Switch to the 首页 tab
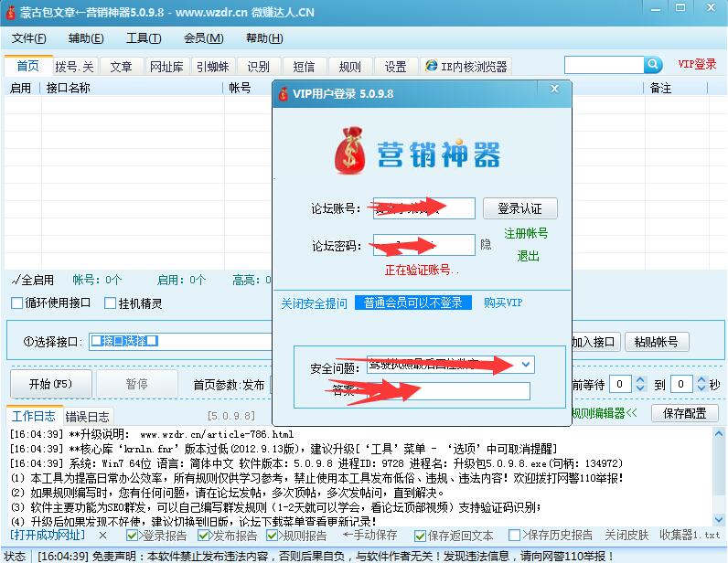Screen dimensions: 728x563 tap(27, 66)
